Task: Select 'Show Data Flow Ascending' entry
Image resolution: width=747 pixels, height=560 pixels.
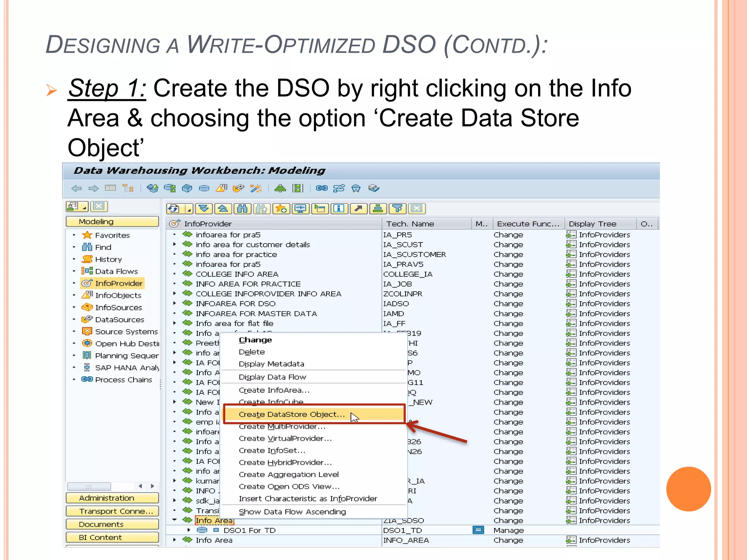Action: [x=292, y=512]
